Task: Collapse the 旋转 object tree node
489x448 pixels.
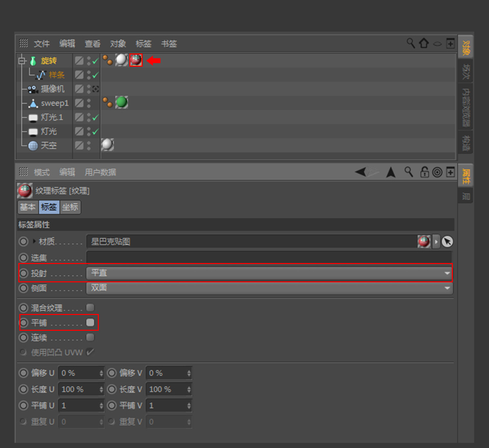Action: click(x=21, y=61)
